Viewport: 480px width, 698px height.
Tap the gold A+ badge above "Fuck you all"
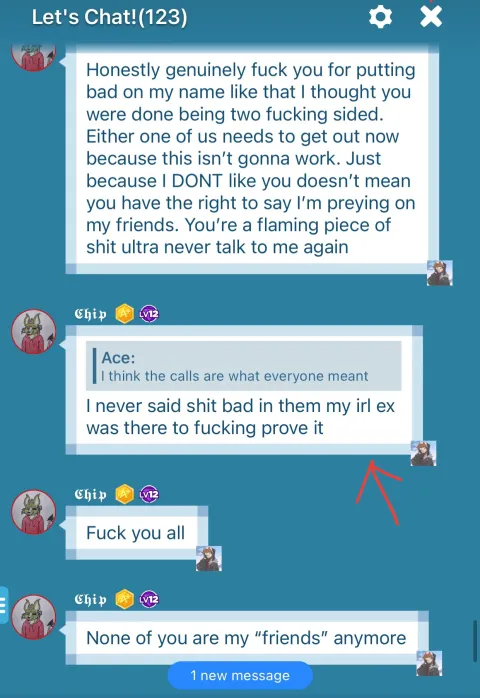(125, 494)
